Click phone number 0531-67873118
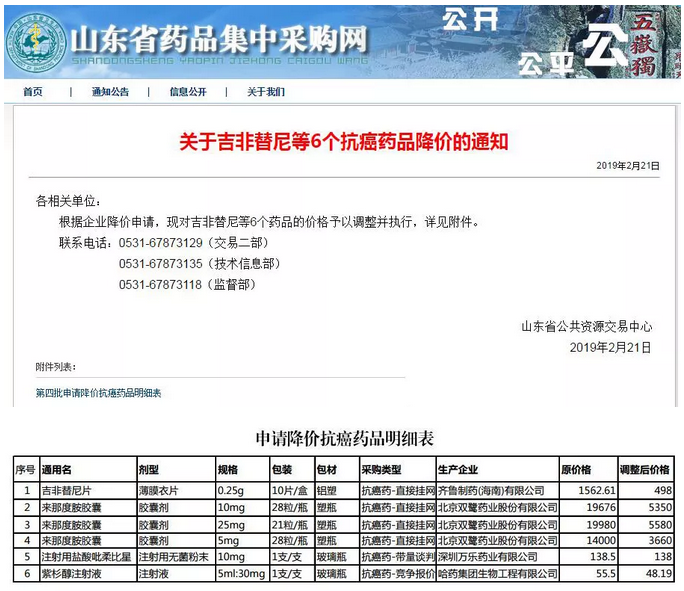Viewport: 684px width, 591px height. tap(161, 285)
